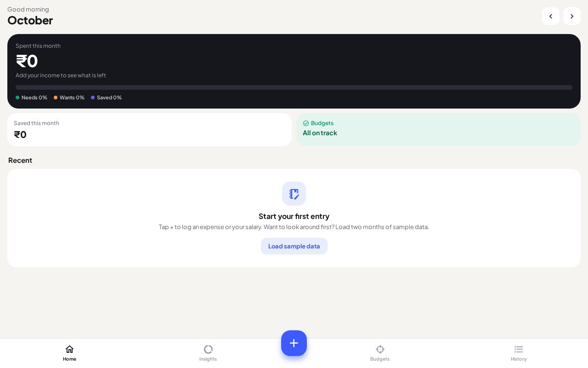Click the notebook icon above Start your first entry
The image size is (588, 368).
coord(294,194)
